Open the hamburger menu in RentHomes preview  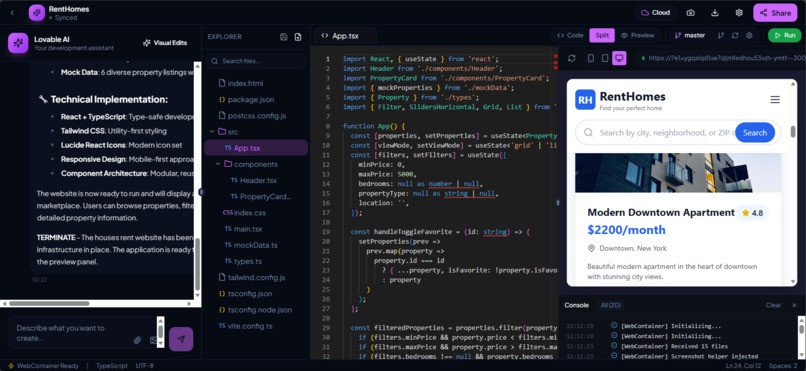(x=775, y=100)
